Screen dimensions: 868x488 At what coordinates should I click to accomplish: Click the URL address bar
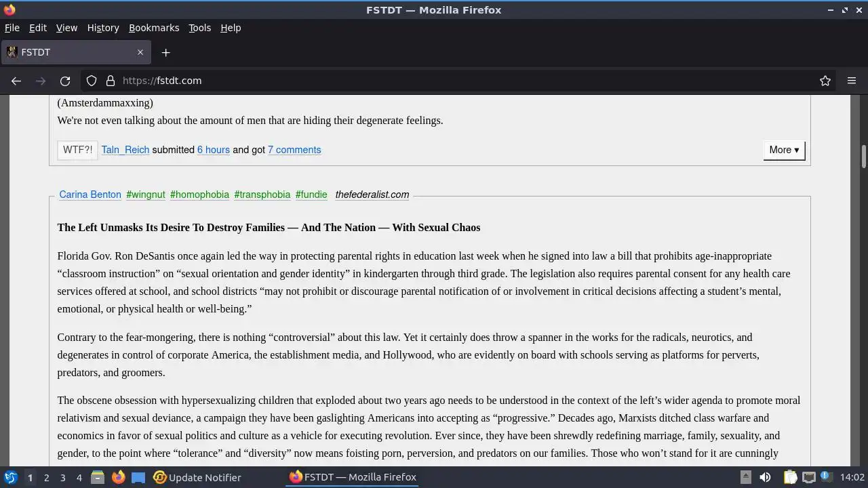468,81
